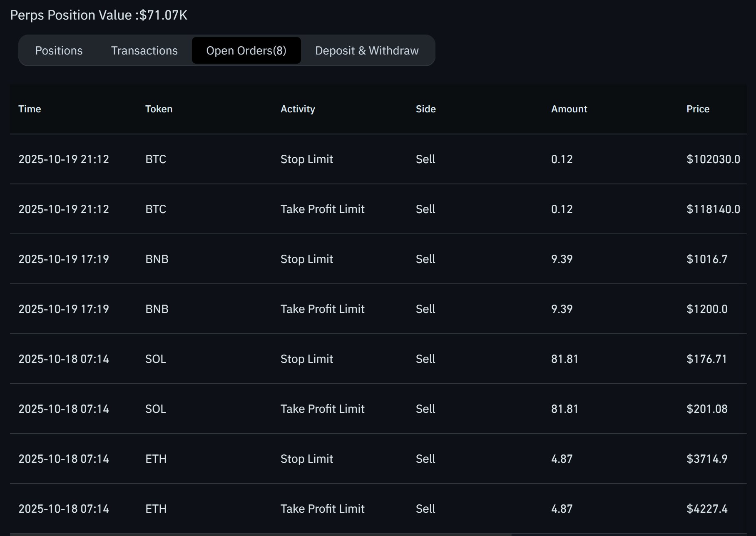
Task: Click the Time column header
Action: 30,109
